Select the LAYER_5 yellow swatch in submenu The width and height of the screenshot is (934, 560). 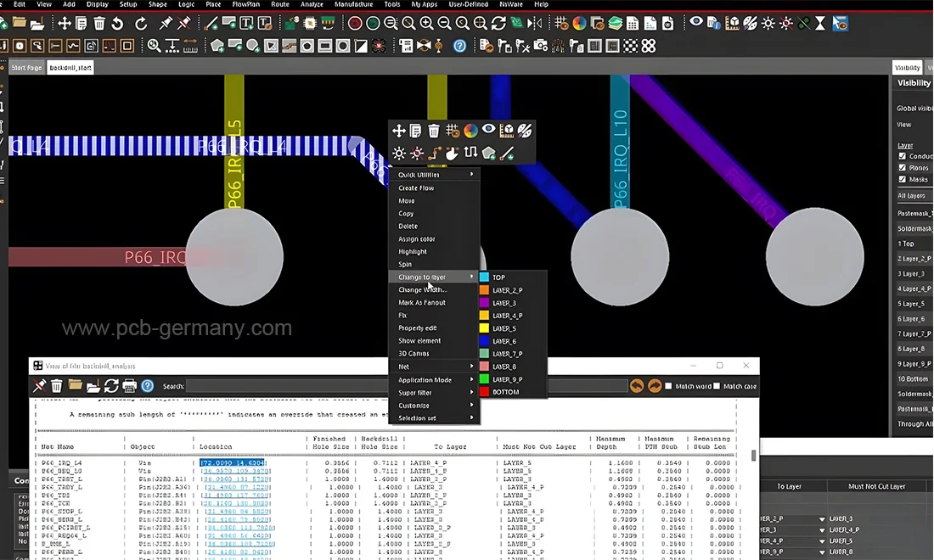[484, 328]
